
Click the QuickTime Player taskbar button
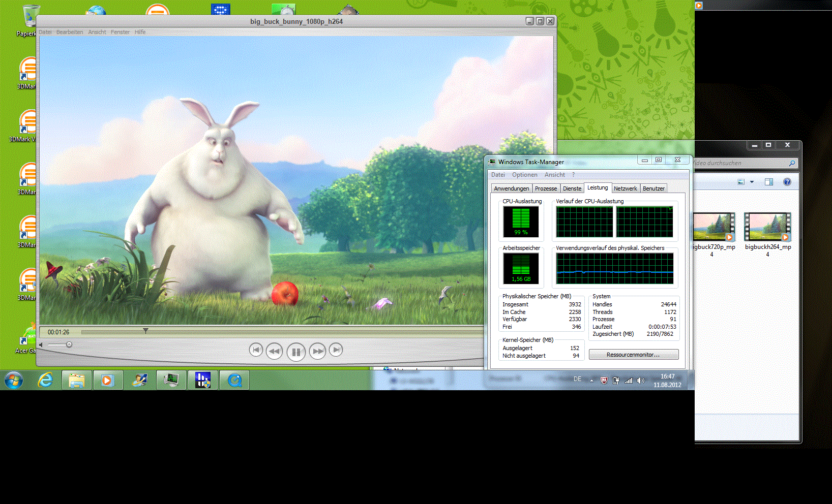[234, 380]
